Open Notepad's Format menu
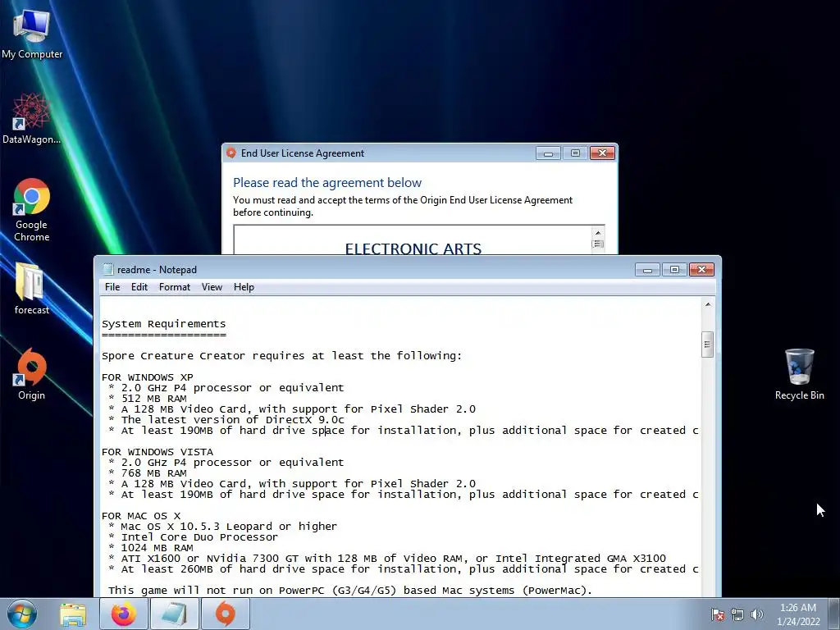840x630 pixels. point(175,287)
